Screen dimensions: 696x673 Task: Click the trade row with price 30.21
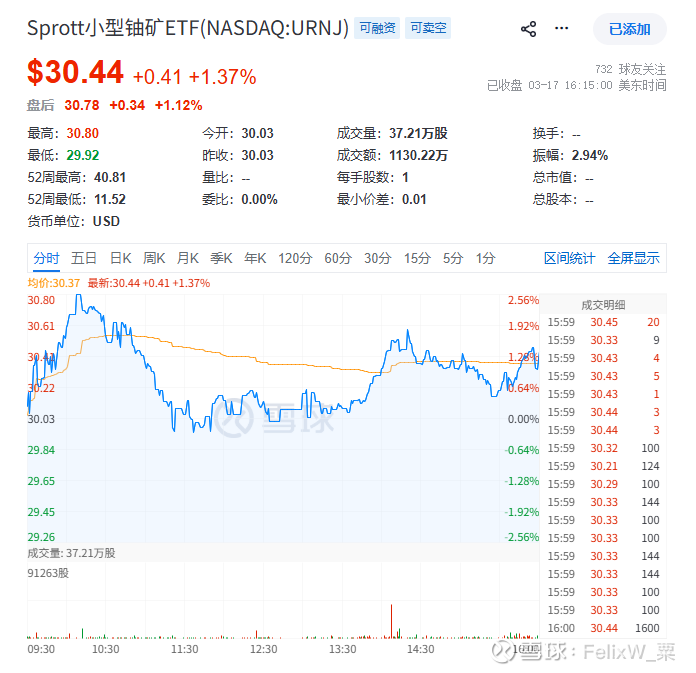point(603,466)
